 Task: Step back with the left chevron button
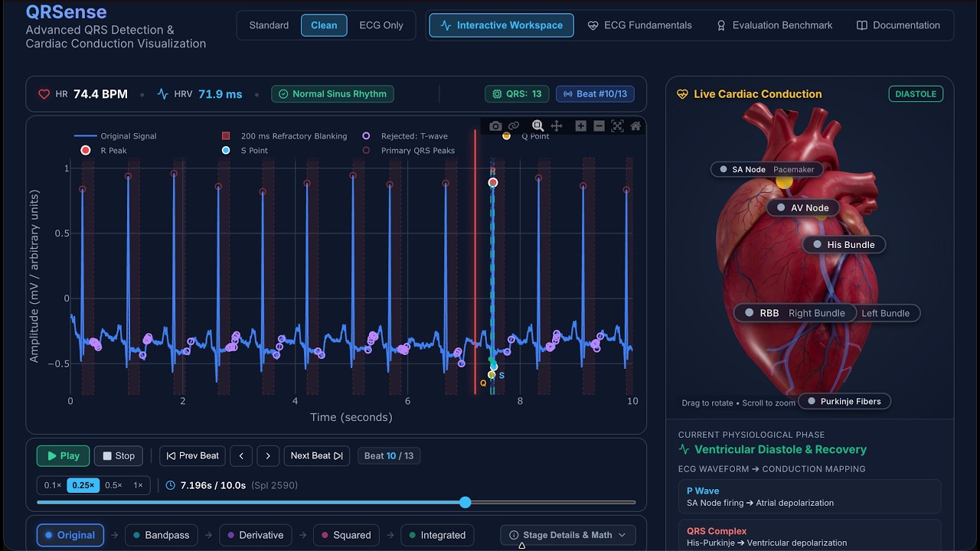(x=241, y=456)
